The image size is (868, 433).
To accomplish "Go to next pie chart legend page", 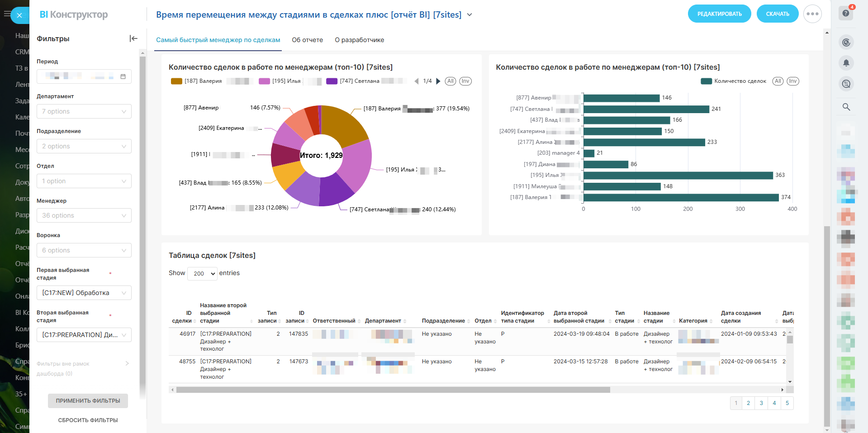I will pyautogui.click(x=438, y=81).
